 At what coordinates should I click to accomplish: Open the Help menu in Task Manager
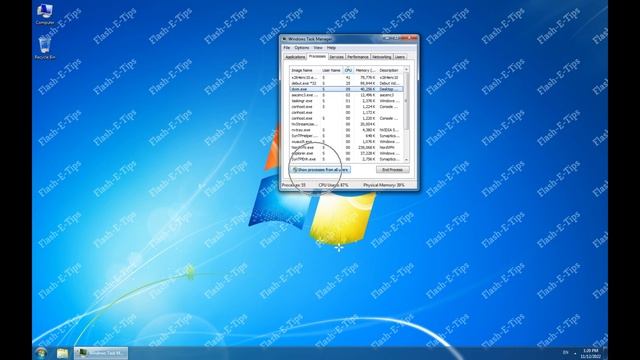point(331,48)
